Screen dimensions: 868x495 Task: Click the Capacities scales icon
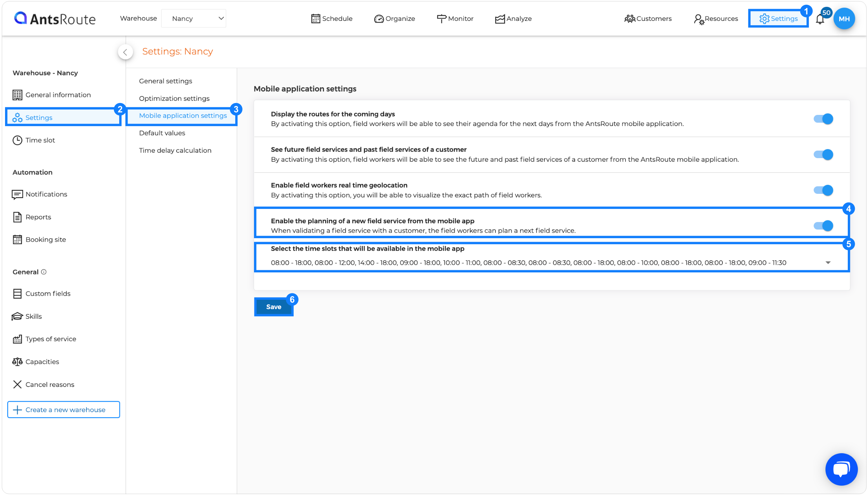[17, 362]
